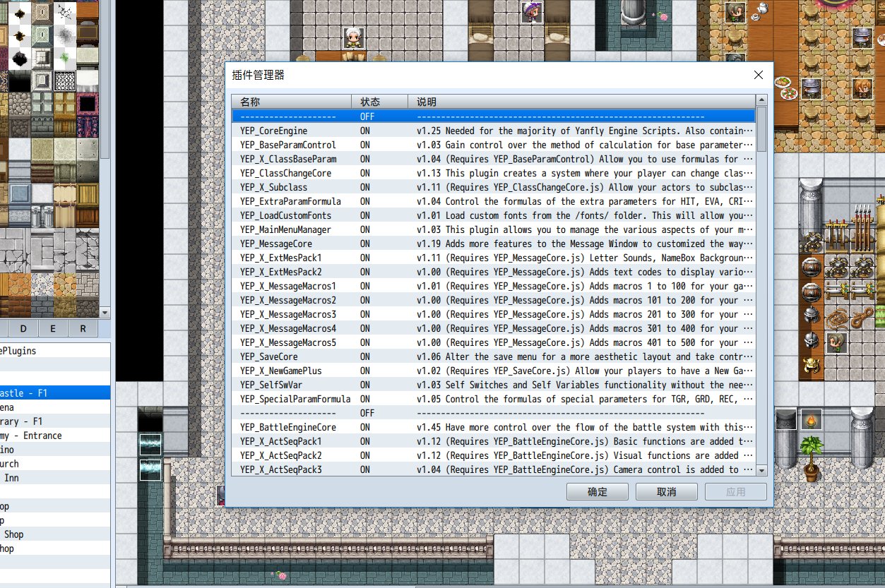Select the 'ePlugins' entry in map list
The height and width of the screenshot is (588, 885).
point(55,351)
